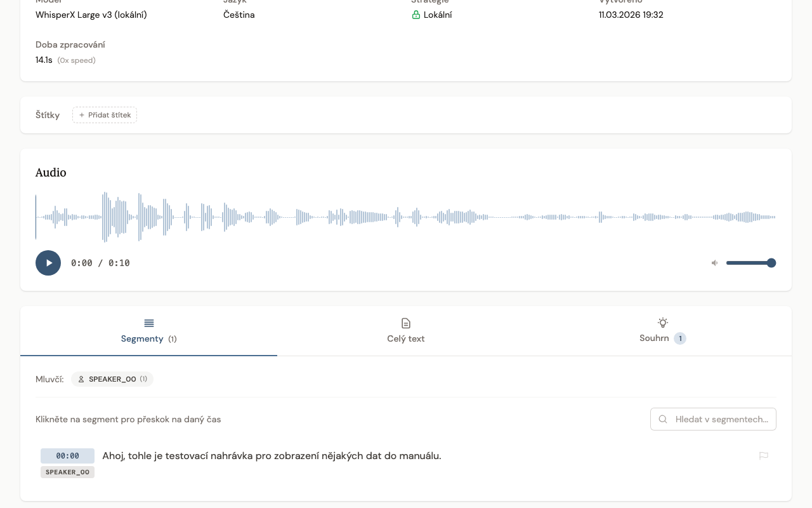The height and width of the screenshot is (508, 812).
Task: Click the transcript text starting with Ahoj
Action: pyautogui.click(x=272, y=456)
